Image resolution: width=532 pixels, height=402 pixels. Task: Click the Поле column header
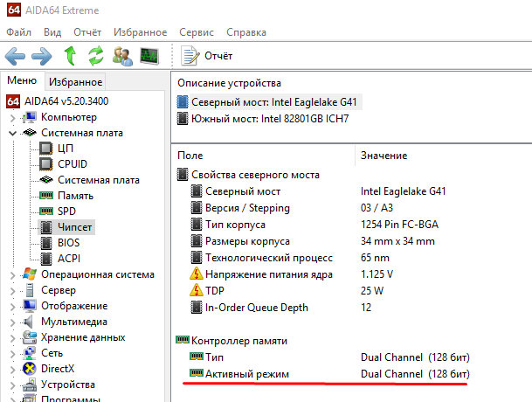click(190, 155)
